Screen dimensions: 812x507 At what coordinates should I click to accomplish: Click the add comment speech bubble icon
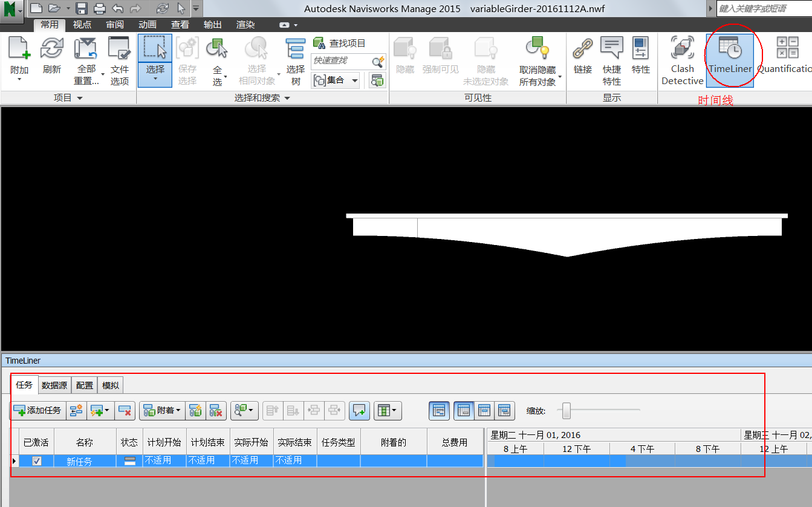(359, 410)
